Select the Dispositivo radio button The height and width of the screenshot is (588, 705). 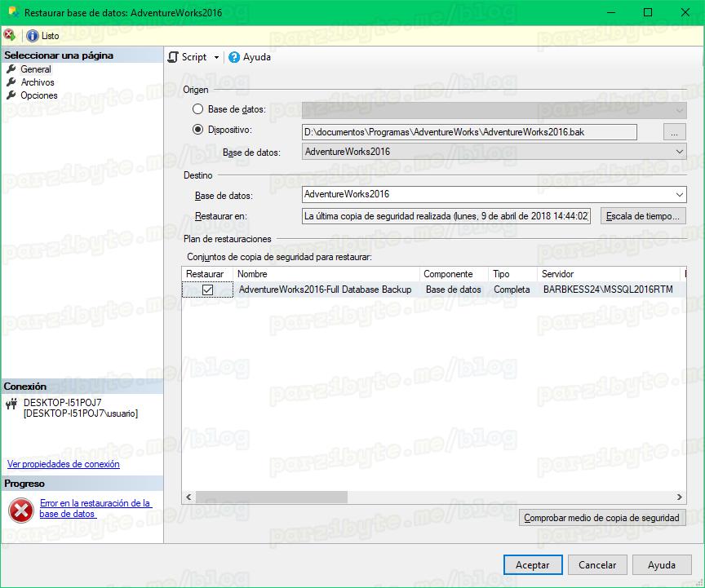tap(197, 130)
